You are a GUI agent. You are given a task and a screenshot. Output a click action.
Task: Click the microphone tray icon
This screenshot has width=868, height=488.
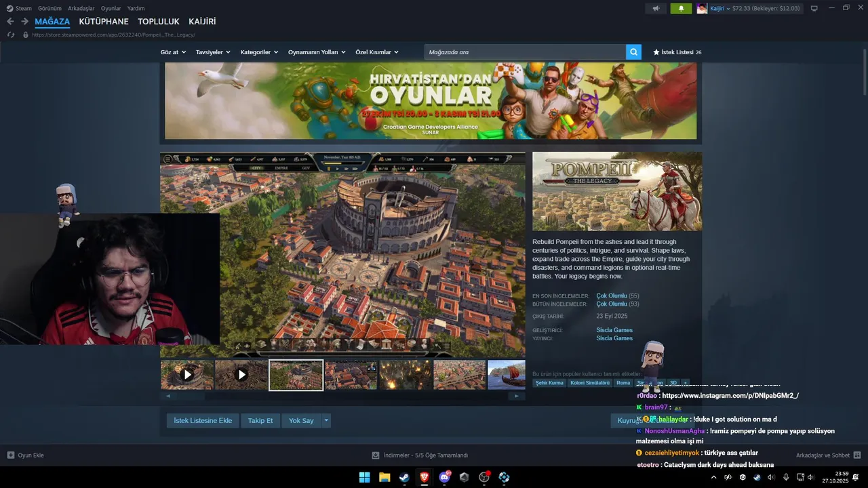coord(786,477)
